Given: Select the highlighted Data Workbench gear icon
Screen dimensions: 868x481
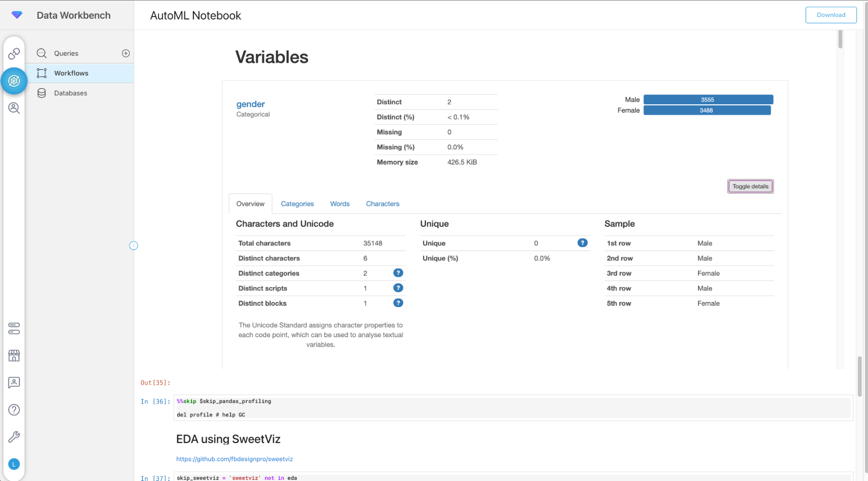Looking at the screenshot, I should tap(14, 81).
